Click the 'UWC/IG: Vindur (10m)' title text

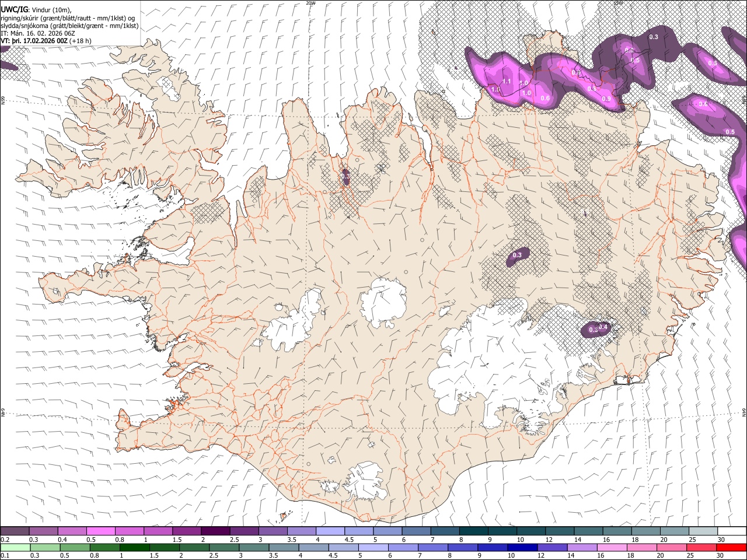36,9
